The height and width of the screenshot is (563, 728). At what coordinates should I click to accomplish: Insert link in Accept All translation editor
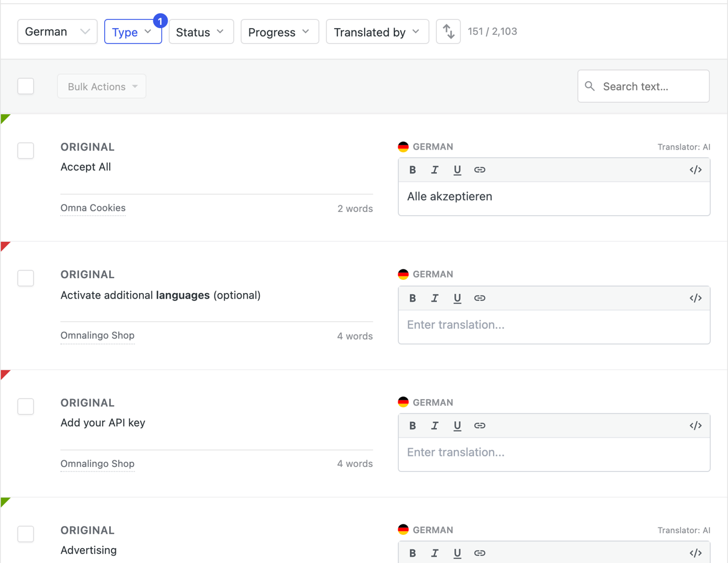pos(480,170)
